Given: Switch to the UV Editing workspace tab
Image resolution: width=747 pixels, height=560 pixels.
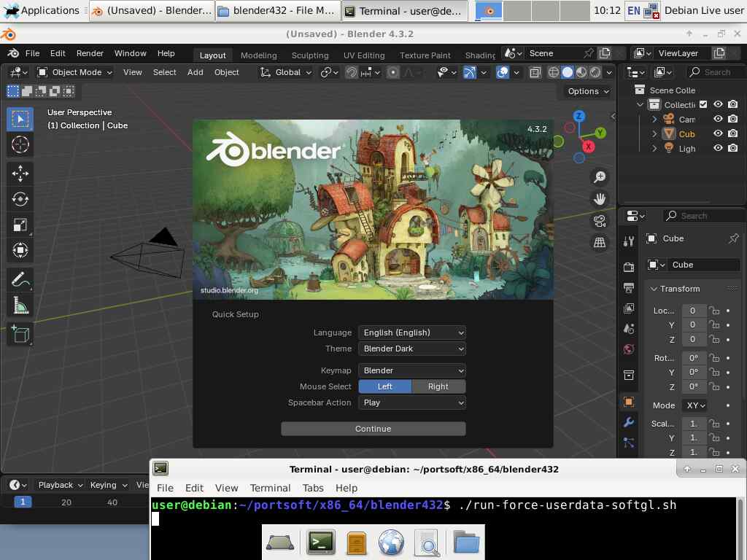Looking at the screenshot, I should (364, 55).
